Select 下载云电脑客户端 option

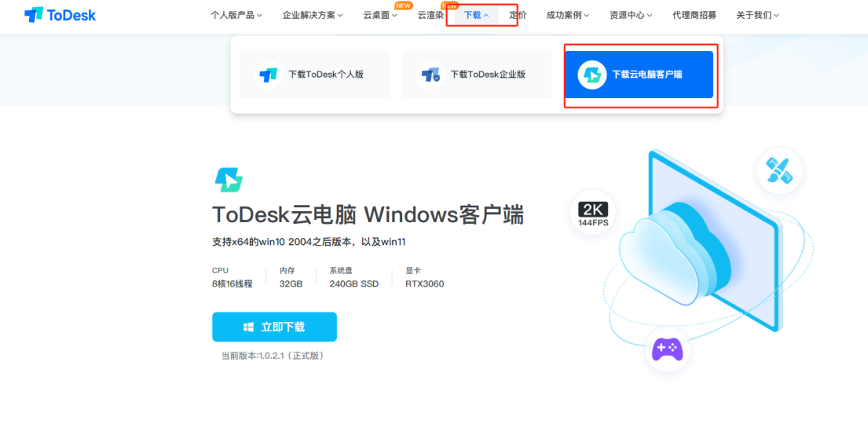tap(639, 75)
